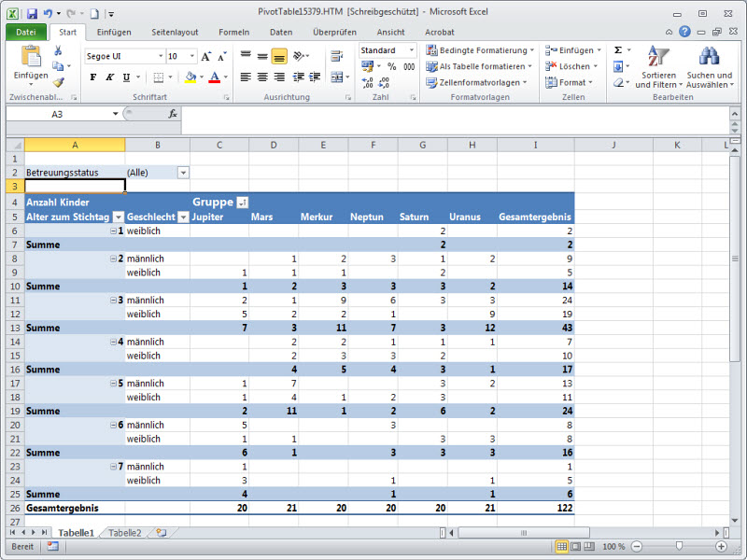Click the percent style icon
This screenshot has width=747, height=560.
[391, 66]
